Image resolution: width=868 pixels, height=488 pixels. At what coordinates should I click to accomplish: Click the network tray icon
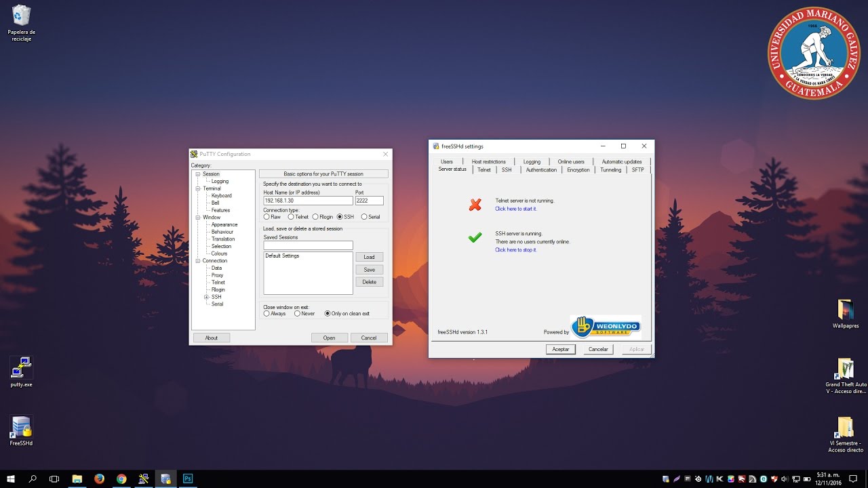(795, 479)
